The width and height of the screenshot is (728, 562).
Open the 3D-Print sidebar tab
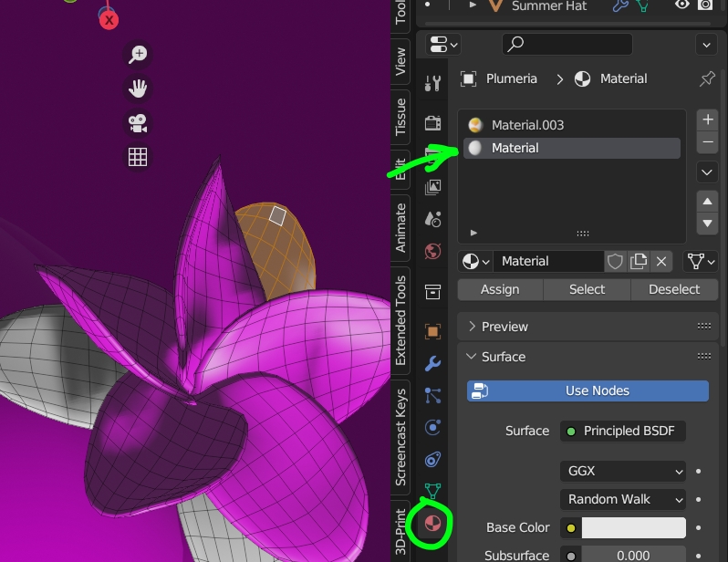pyautogui.click(x=400, y=532)
